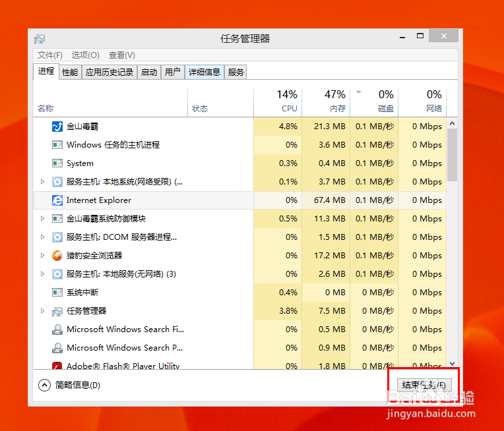Screen dimensions: 504x431
Task: Click the Windows 任务的主机进程 icon
Action: (x=57, y=145)
